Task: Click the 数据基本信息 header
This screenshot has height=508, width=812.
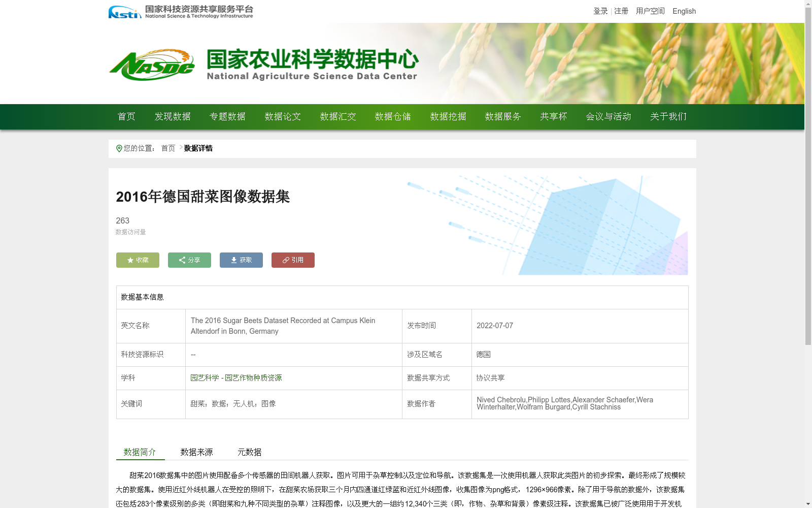Action: tap(142, 297)
